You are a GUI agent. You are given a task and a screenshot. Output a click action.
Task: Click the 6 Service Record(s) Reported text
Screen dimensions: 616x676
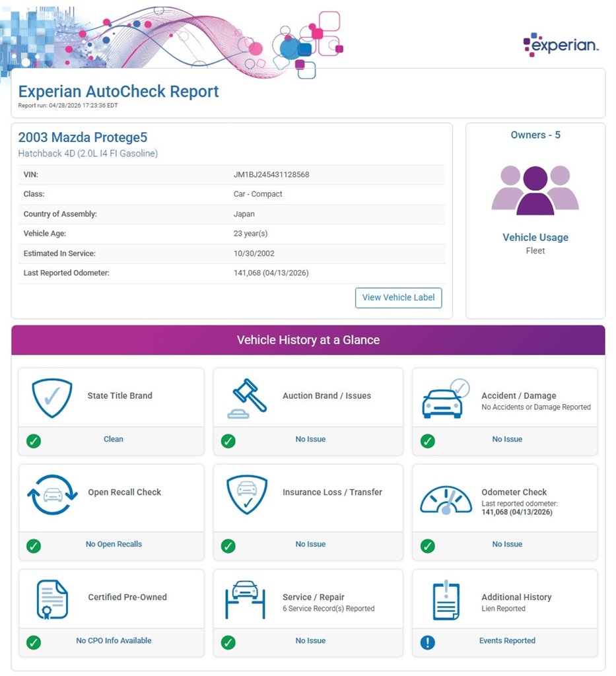329,609
